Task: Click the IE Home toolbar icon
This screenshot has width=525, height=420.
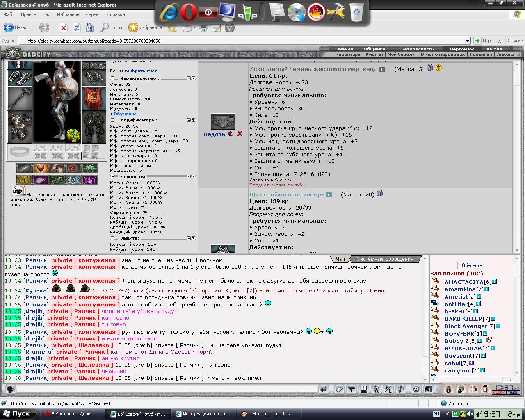Action: [90, 27]
